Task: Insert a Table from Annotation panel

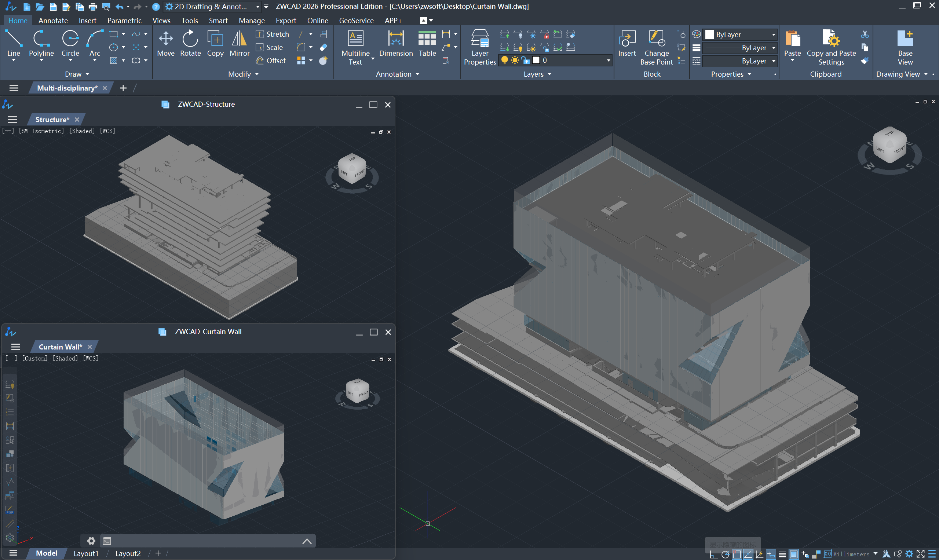Action: tap(427, 43)
